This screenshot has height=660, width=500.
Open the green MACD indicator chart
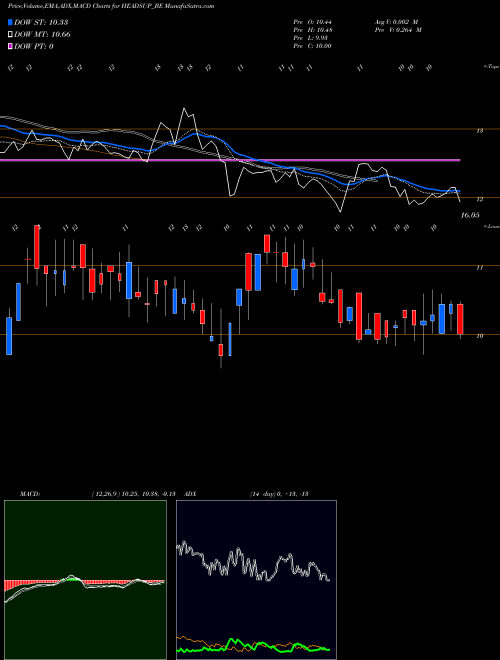(85, 580)
